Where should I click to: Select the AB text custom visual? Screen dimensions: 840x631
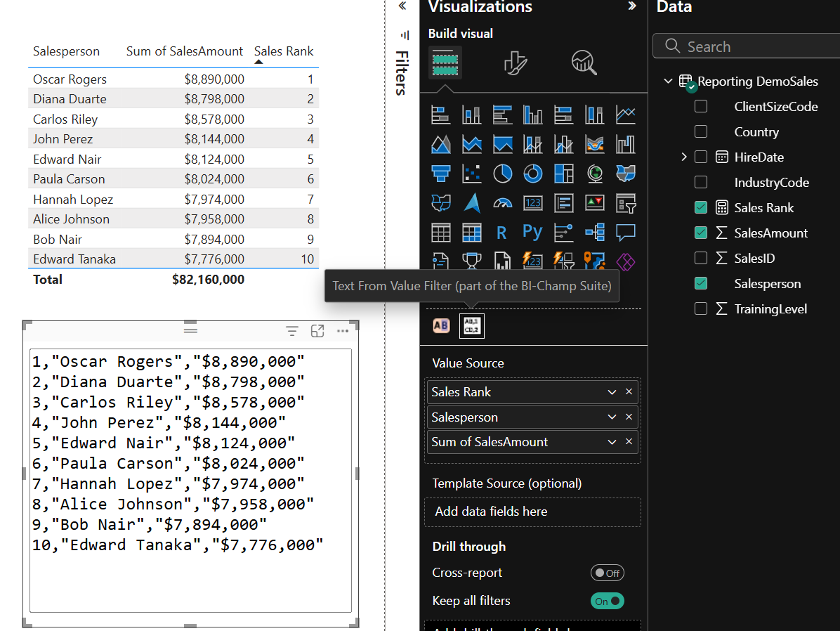click(x=441, y=325)
